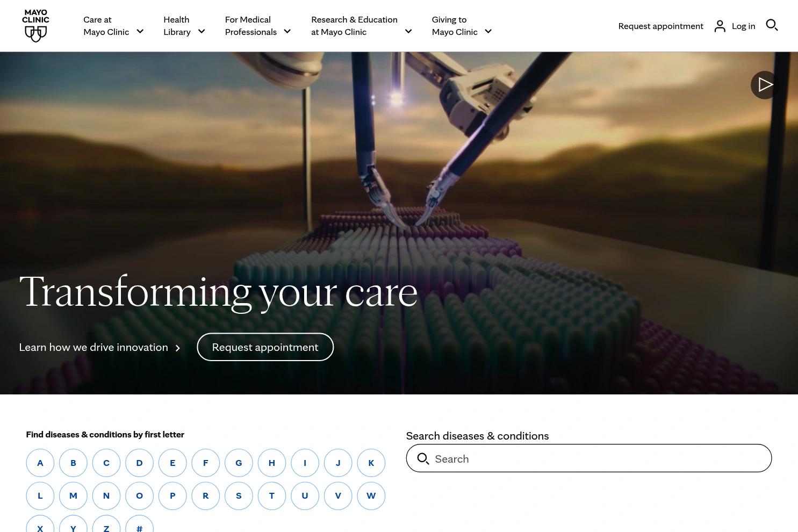The image size is (798, 532).
Task: Select letter M in conditions index
Action: (x=73, y=495)
